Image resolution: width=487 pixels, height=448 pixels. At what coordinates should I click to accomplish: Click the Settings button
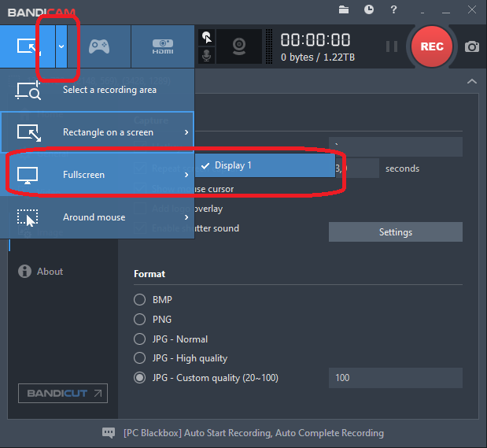[x=395, y=232]
